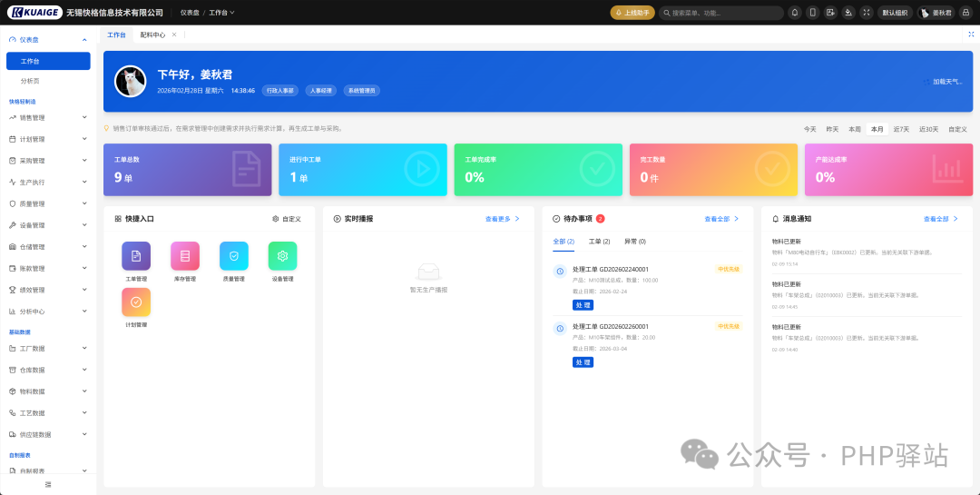980x495 pixels.
Task: Click 自定义 gear in 快捷入口 panel
Action: coord(287,219)
